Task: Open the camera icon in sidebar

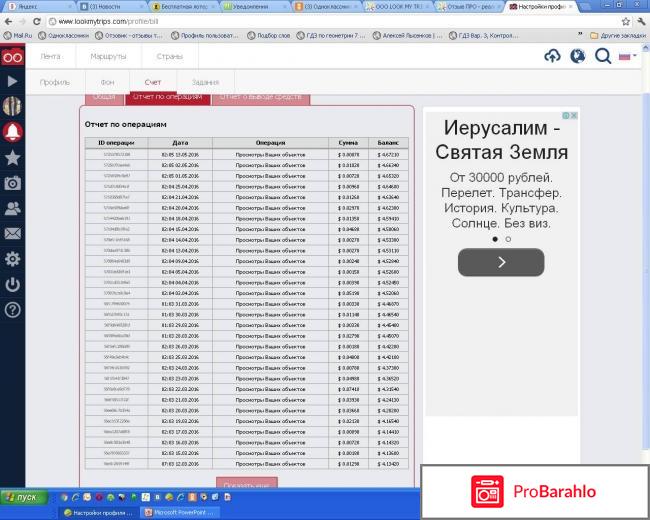Action: [x=12, y=183]
